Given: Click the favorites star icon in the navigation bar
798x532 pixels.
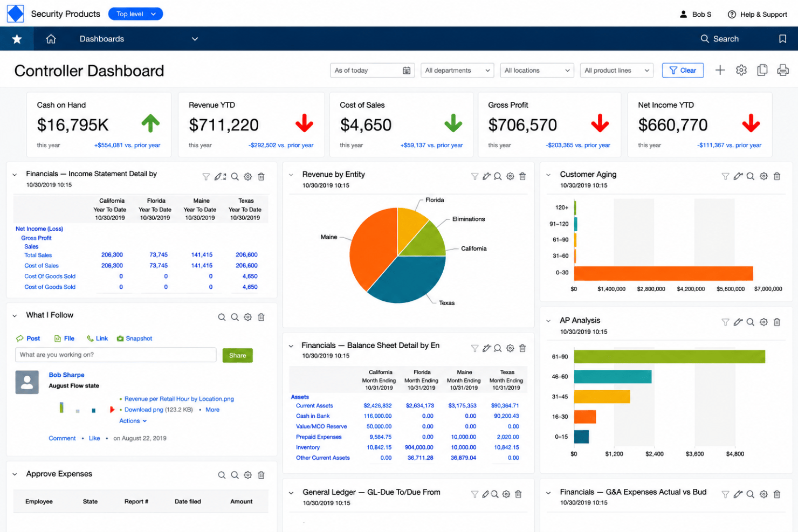Looking at the screenshot, I should (17, 39).
